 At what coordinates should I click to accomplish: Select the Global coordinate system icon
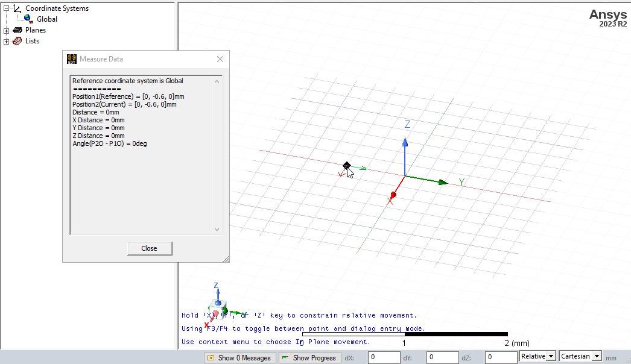tap(27, 19)
